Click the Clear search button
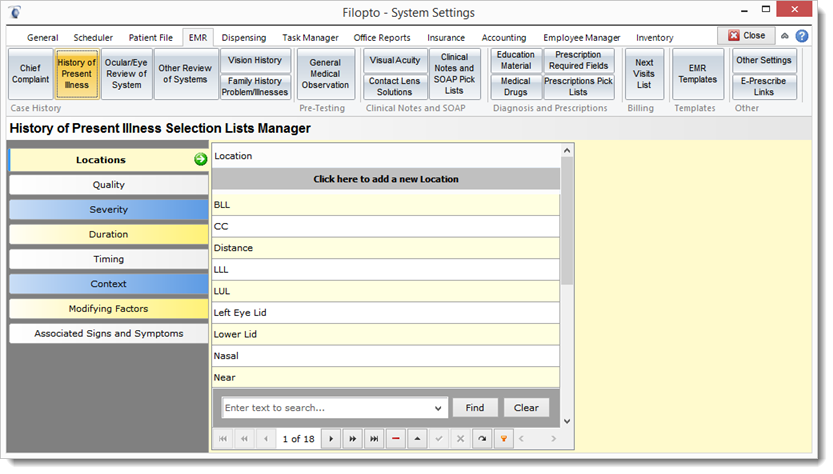833x474 pixels. pos(526,408)
